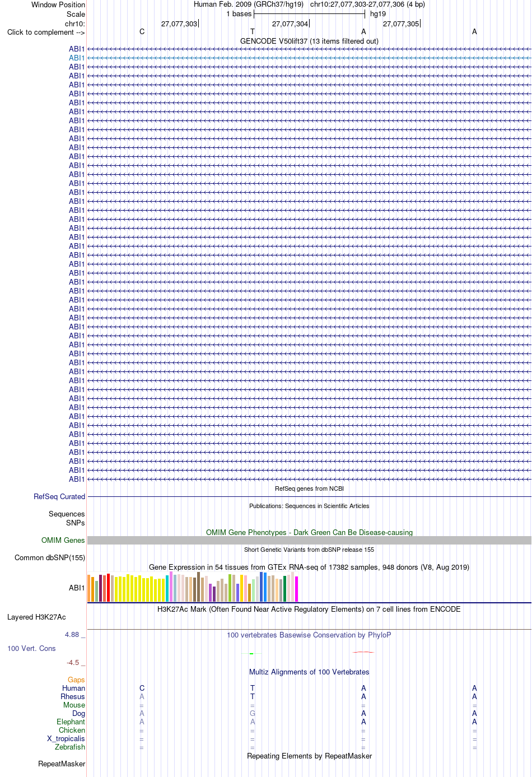Click 'H3K27Ac Mark' track title
The image size is (532, 777).
pos(309,609)
